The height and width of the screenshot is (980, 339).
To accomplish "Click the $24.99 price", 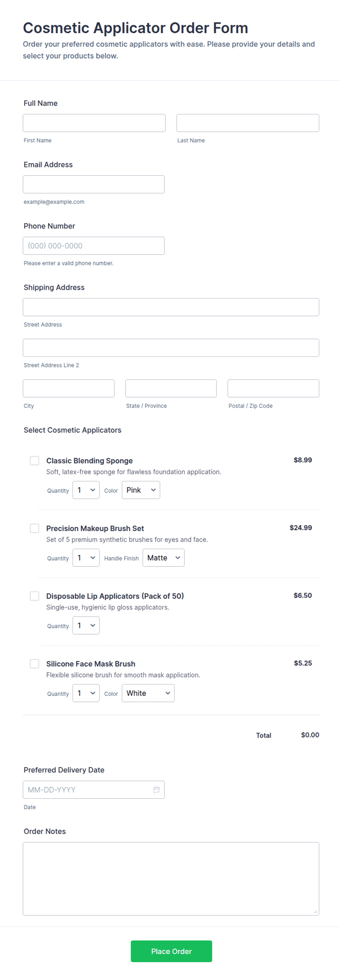I will click(301, 527).
